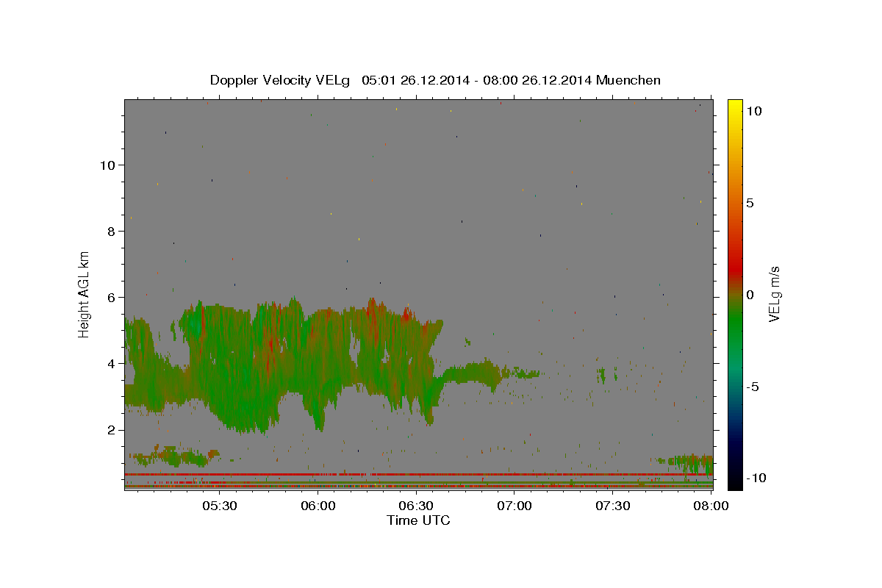The image size is (882, 588).
Task: Click the colorbar tick label 5
Action: (750, 203)
